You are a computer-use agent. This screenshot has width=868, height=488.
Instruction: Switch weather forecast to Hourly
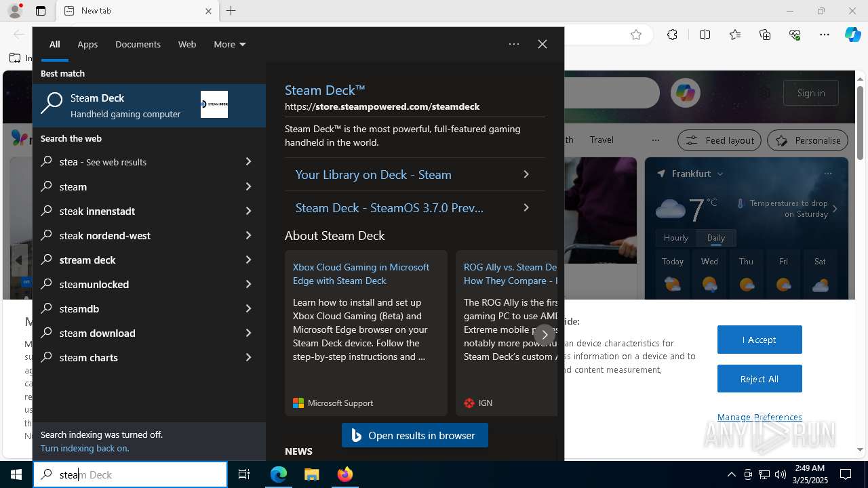pyautogui.click(x=676, y=237)
